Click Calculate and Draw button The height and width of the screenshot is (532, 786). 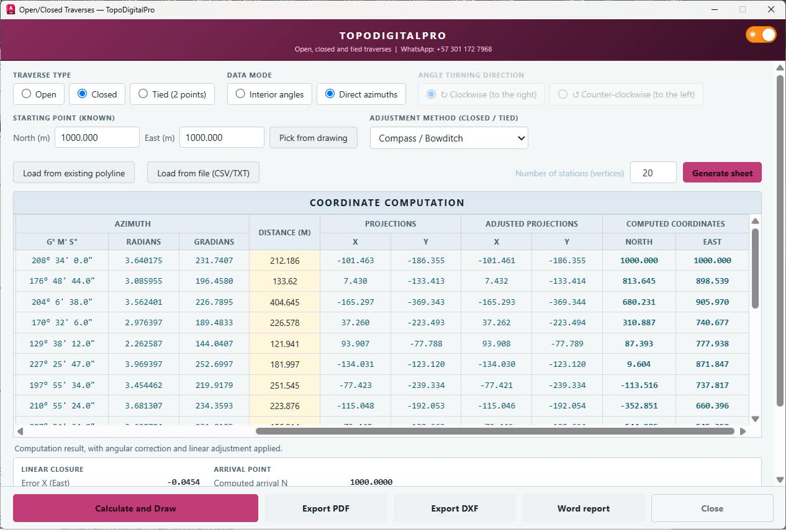[x=135, y=508]
